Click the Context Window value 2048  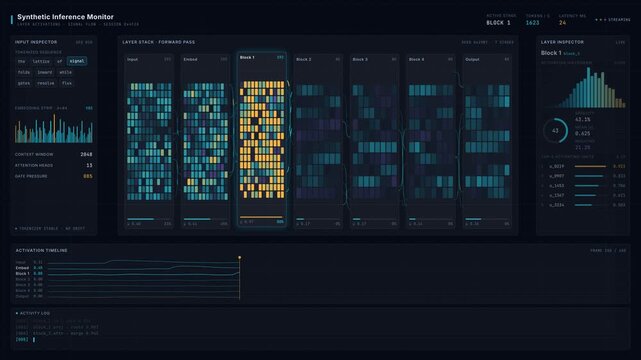coord(86,154)
